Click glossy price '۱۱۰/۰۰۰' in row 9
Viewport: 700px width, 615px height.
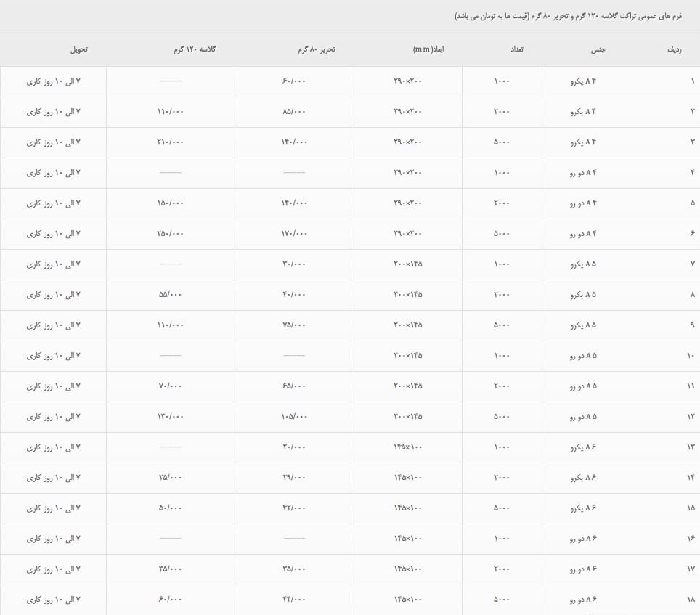click(x=170, y=325)
